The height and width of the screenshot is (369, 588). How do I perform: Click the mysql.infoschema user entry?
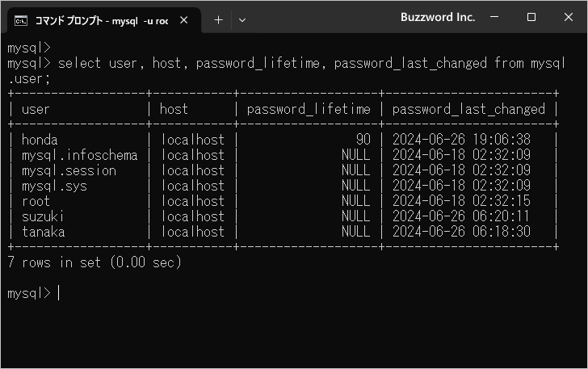click(79, 155)
